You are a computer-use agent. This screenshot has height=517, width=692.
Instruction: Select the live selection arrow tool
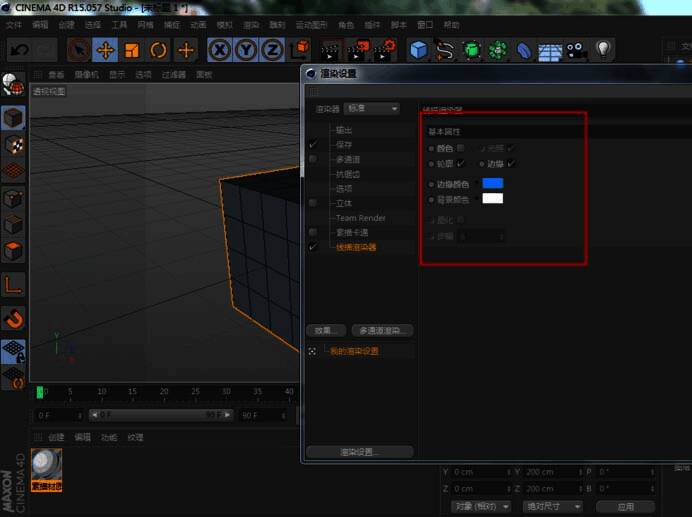[79, 49]
